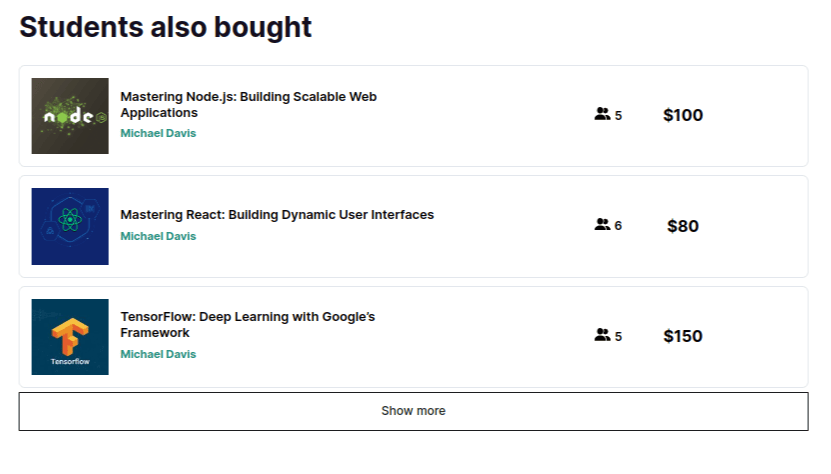The height and width of the screenshot is (474, 831).
Task: Open the TensorFlow course thumbnail image
Action: [x=70, y=337]
